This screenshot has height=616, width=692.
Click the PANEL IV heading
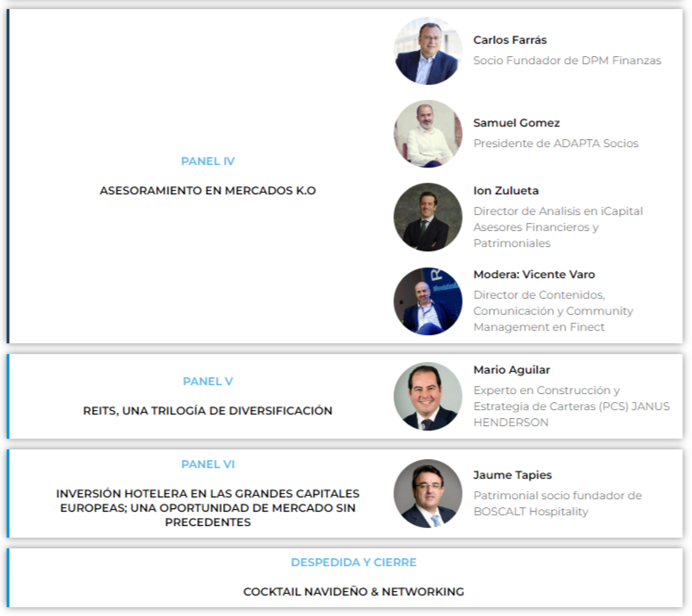click(208, 161)
